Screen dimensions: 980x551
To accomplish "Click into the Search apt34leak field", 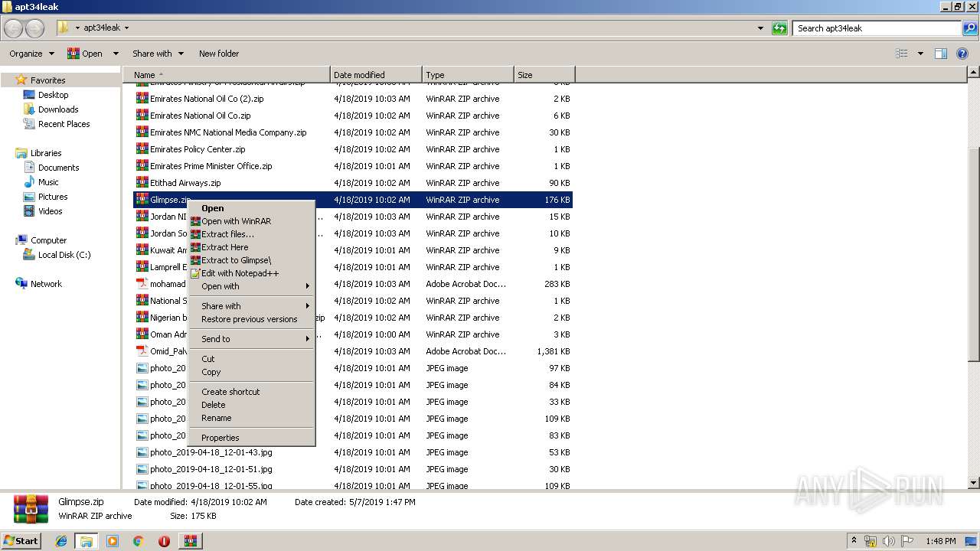I will click(877, 28).
